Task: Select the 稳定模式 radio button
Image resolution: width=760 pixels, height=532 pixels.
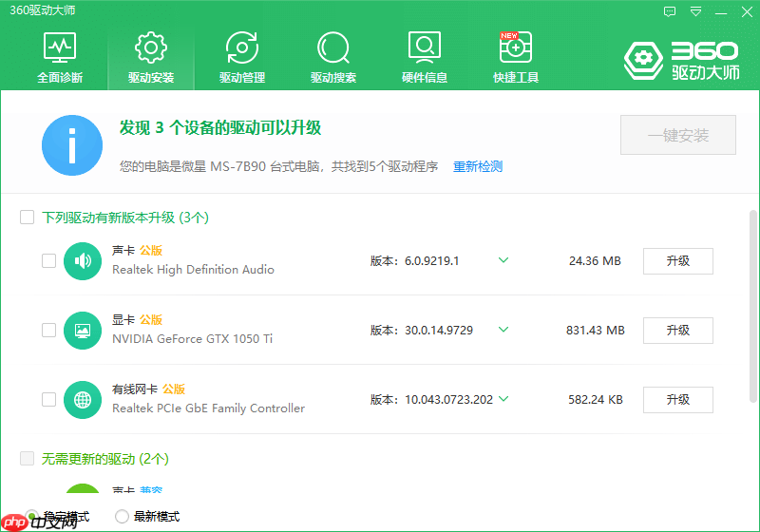Action: 32,516
